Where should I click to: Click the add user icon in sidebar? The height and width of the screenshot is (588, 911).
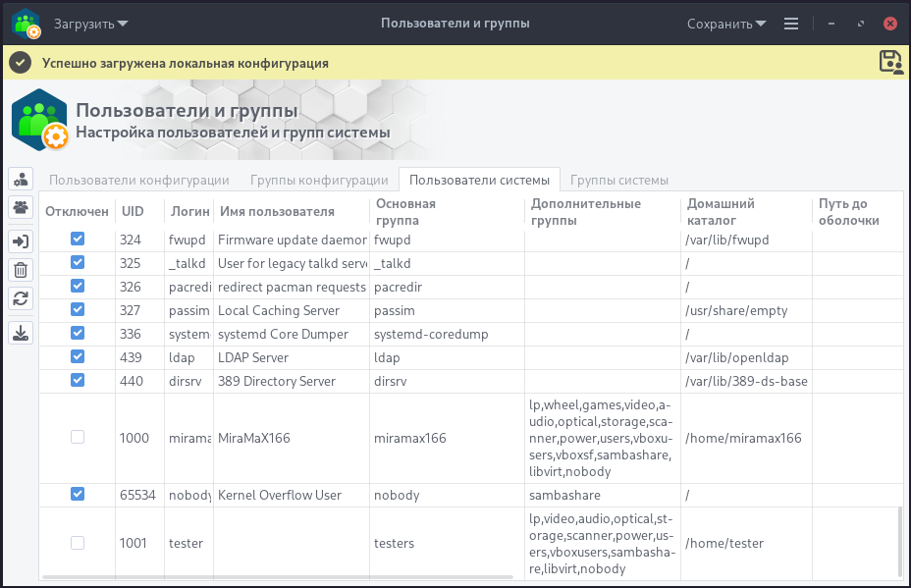click(x=21, y=180)
